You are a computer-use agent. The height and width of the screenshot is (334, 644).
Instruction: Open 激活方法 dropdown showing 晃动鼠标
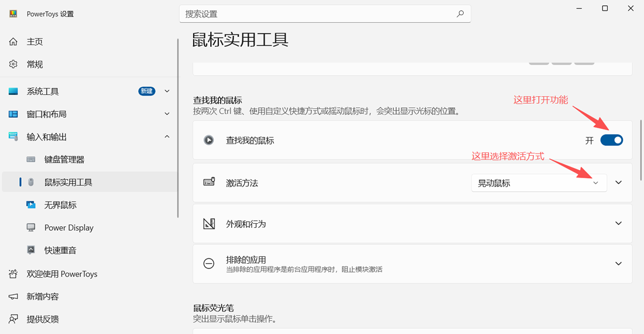tap(539, 183)
